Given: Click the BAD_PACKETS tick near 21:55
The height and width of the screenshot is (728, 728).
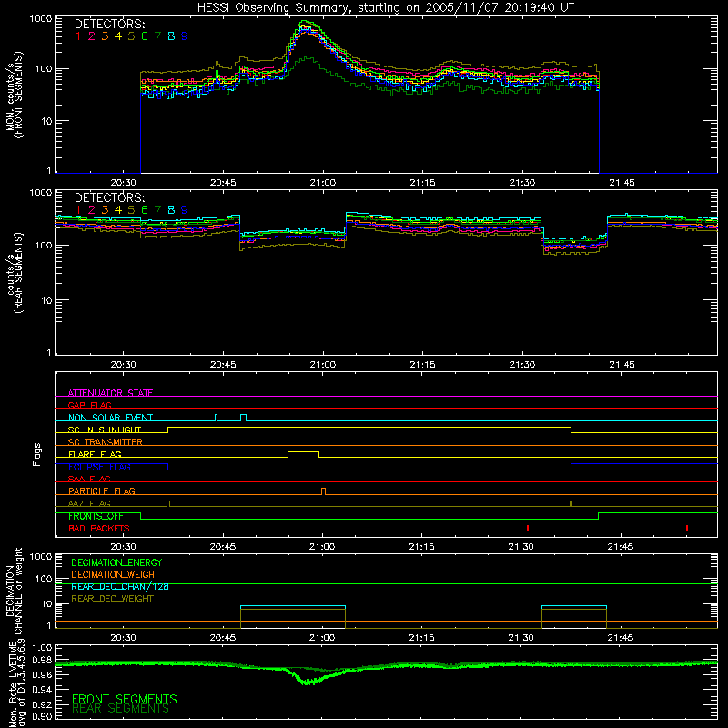Looking at the screenshot, I should [x=687, y=528].
